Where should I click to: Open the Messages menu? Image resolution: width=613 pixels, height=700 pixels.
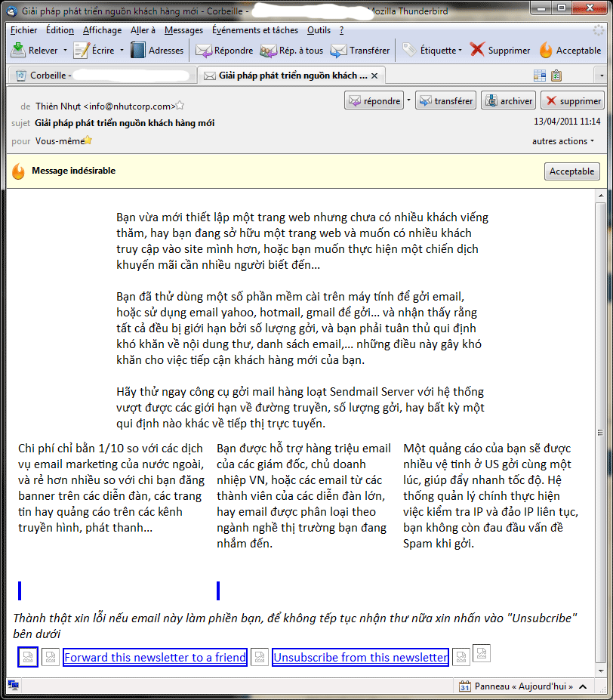(x=183, y=30)
